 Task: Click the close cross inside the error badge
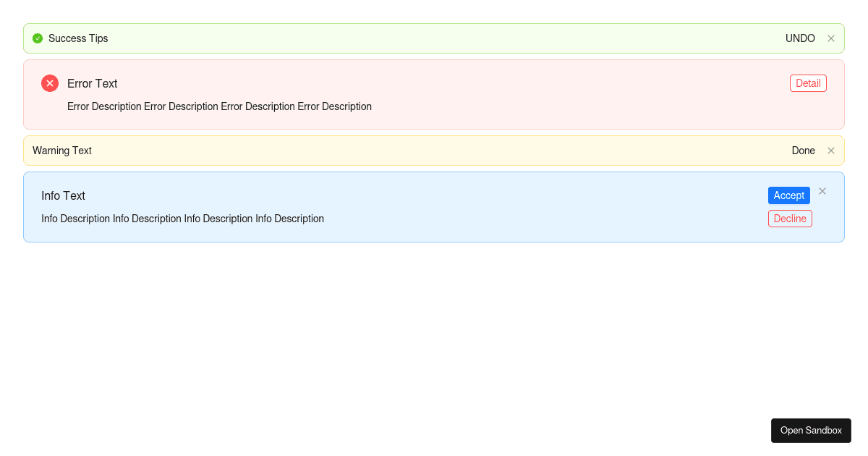click(49, 83)
